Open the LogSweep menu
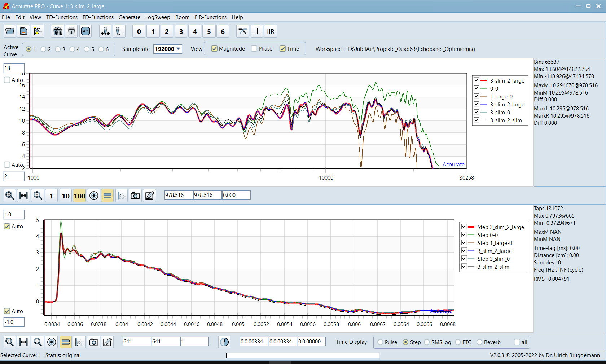This screenshot has height=364, width=606. (x=158, y=17)
